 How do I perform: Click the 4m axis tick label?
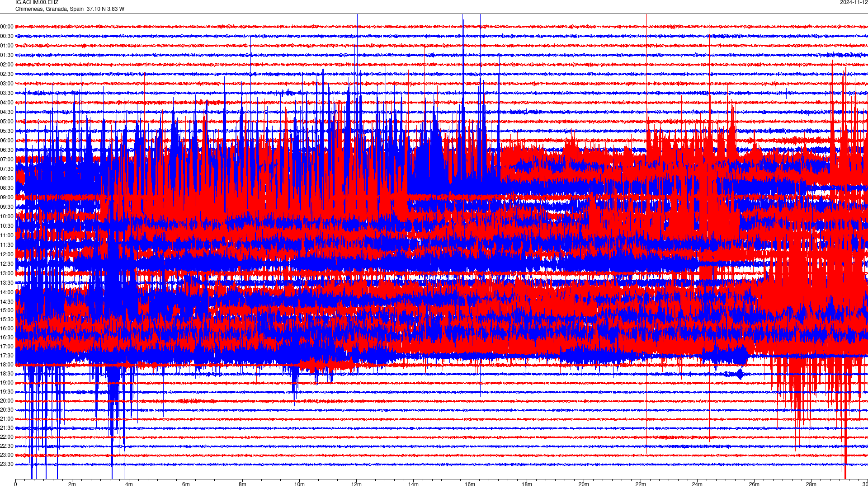(129, 484)
